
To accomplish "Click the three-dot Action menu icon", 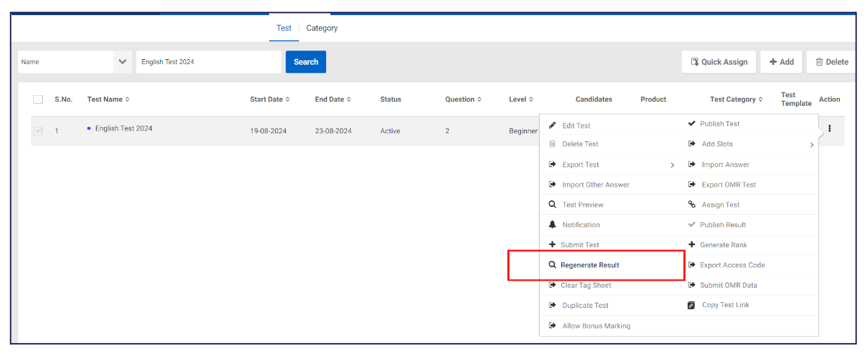I will pos(829,129).
